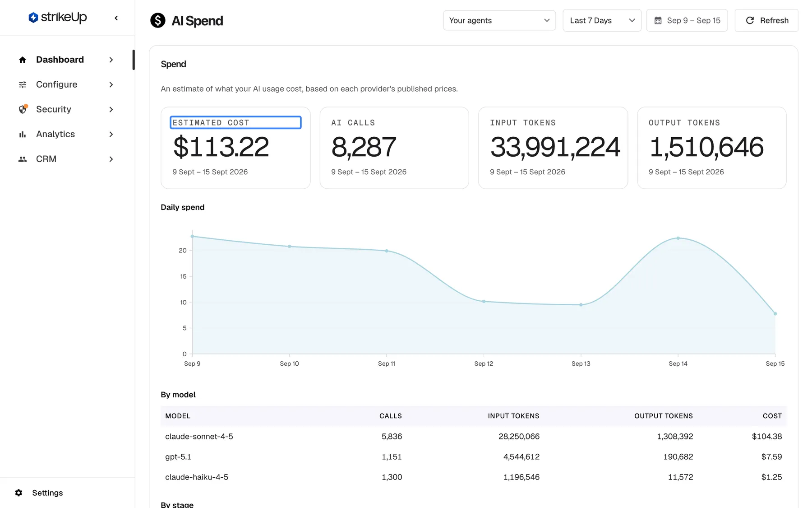Click the Security shield icon

point(23,109)
